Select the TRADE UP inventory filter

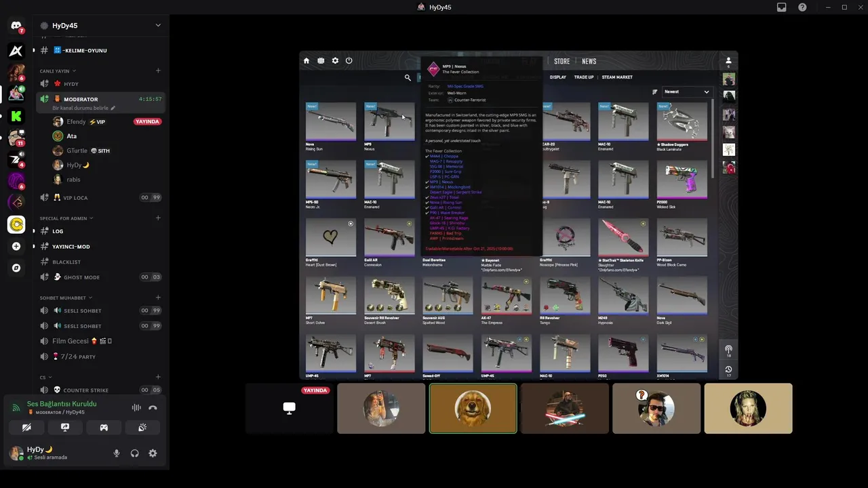[584, 77]
